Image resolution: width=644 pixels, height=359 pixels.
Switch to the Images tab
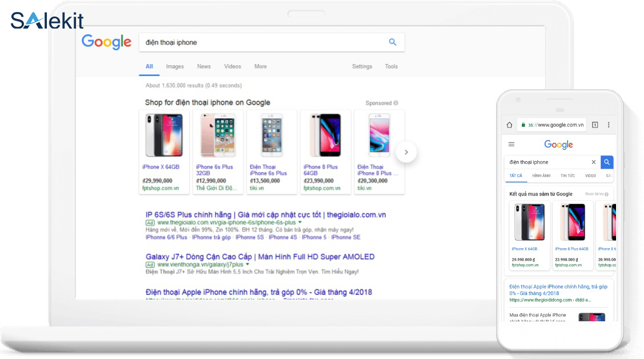[x=175, y=66]
